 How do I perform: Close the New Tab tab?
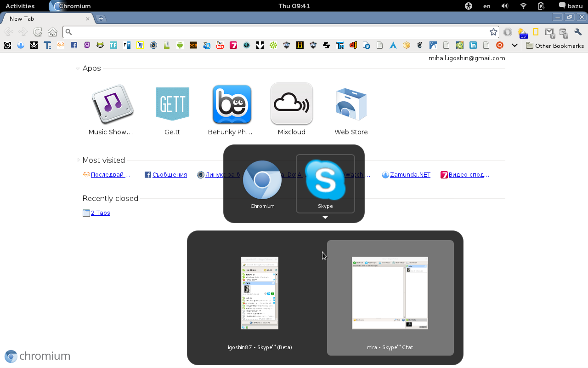(88, 19)
